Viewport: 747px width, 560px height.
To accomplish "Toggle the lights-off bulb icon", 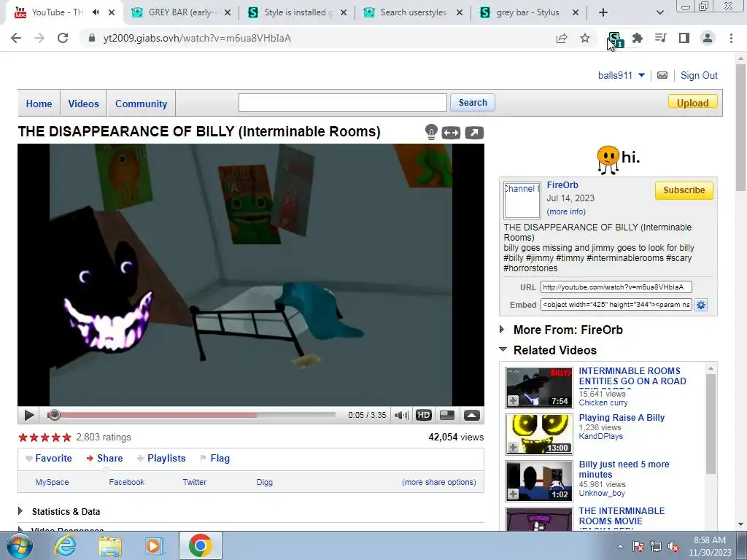I will point(431,132).
